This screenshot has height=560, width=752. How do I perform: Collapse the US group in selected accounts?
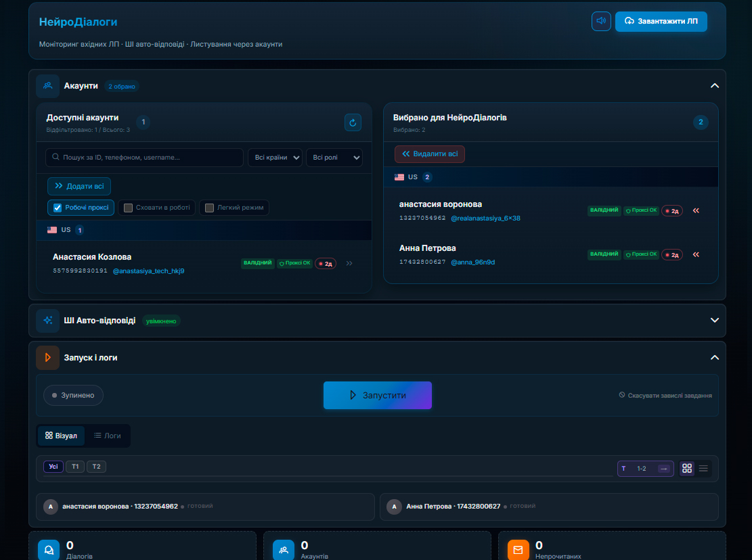(x=551, y=177)
